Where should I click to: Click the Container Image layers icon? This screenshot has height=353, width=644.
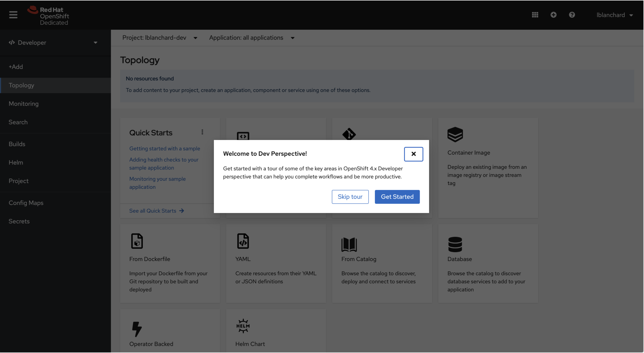455,135
